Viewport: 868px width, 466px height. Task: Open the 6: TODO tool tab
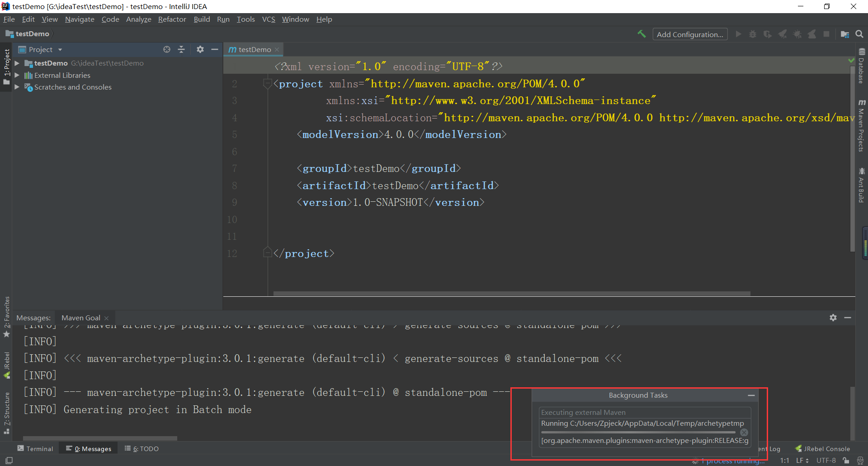[x=142, y=448]
